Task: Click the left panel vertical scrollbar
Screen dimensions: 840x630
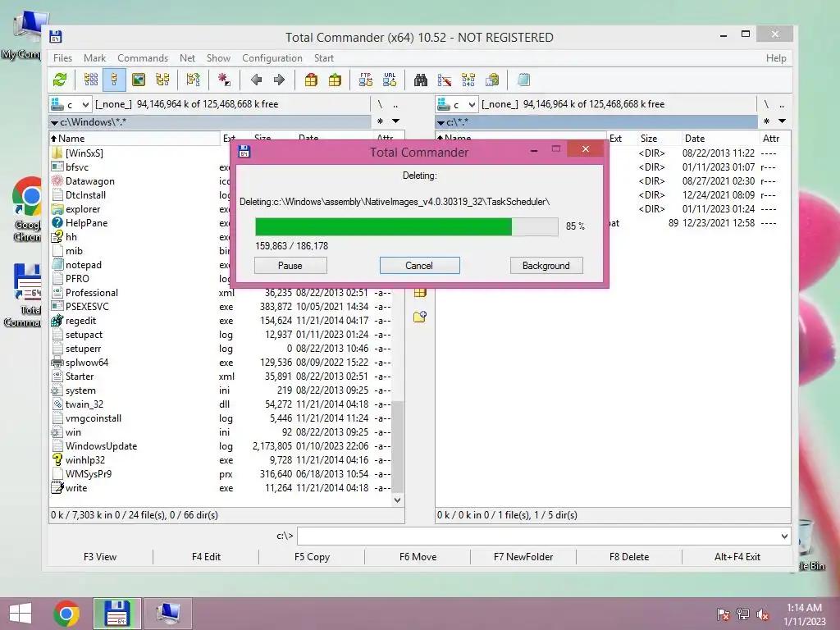Action: (x=398, y=445)
